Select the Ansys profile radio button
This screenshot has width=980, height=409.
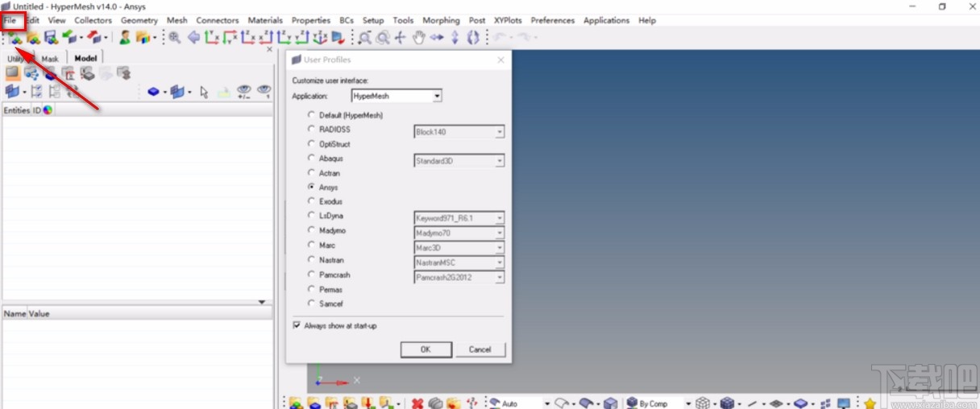[312, 187]
